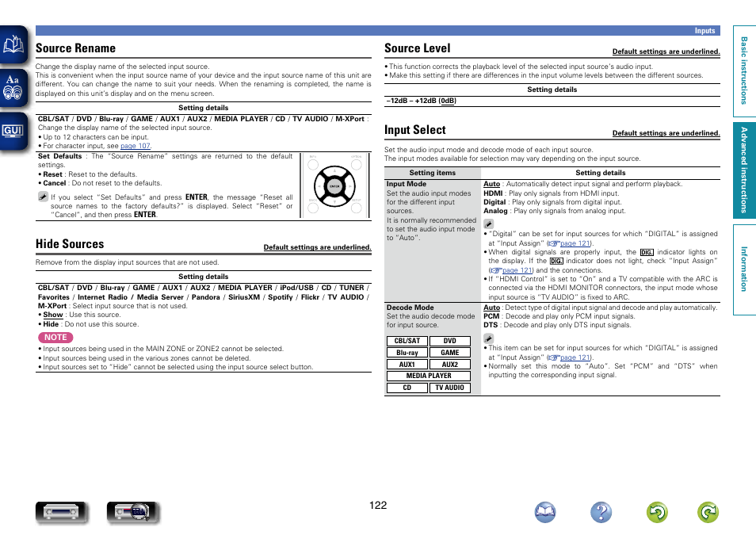Click the "HDMI" input mode option
This screenshot has width=756, height=535.
[x=493, y=193]
